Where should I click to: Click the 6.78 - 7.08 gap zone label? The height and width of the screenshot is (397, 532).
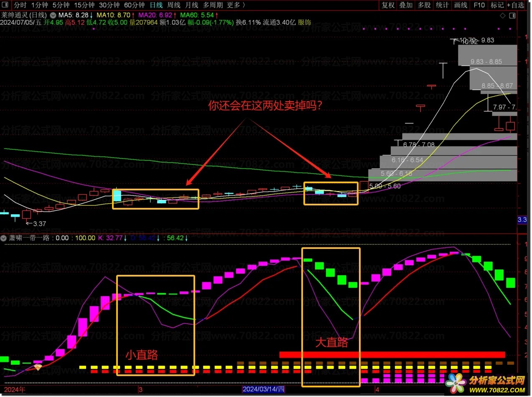[419, 145]
